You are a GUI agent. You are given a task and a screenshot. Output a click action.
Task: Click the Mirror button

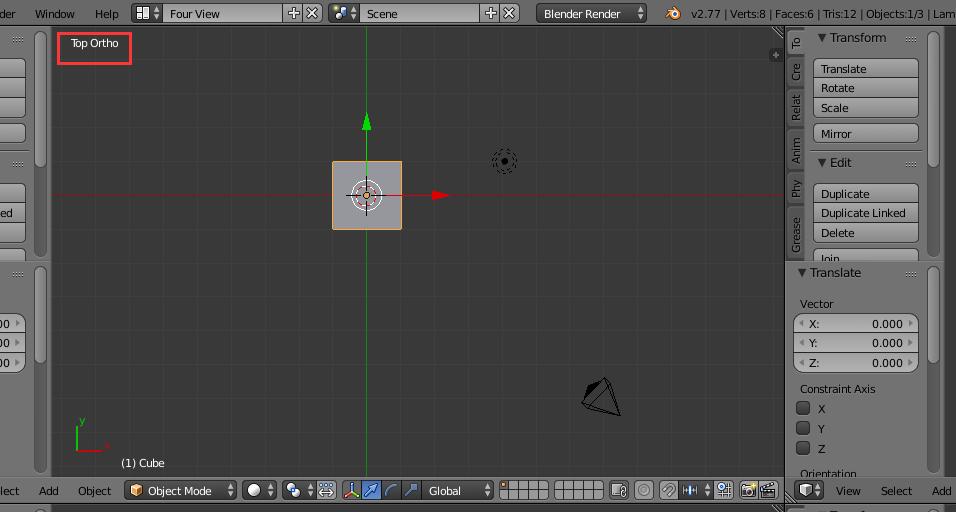click(866, 133)
